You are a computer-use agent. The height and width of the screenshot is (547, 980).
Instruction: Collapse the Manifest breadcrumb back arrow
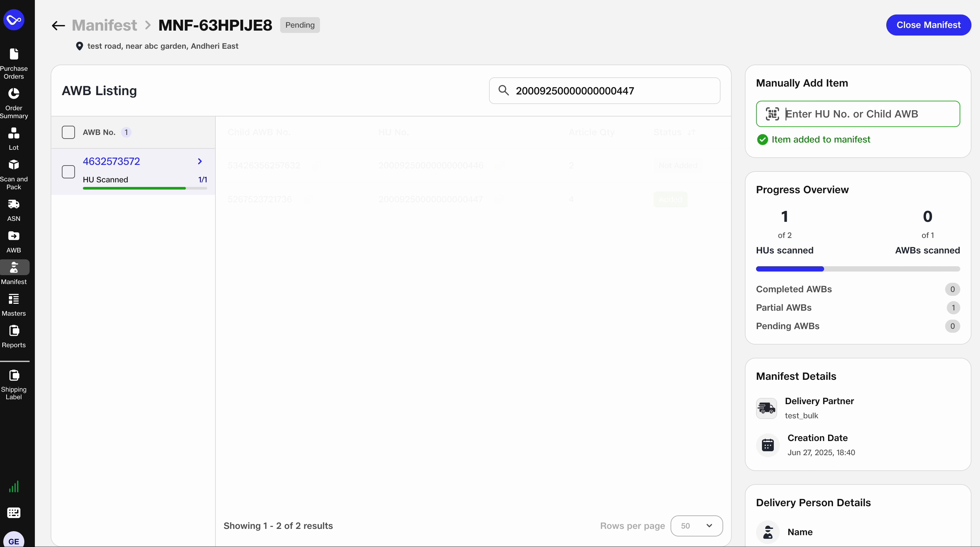click(x=58, y=25)
